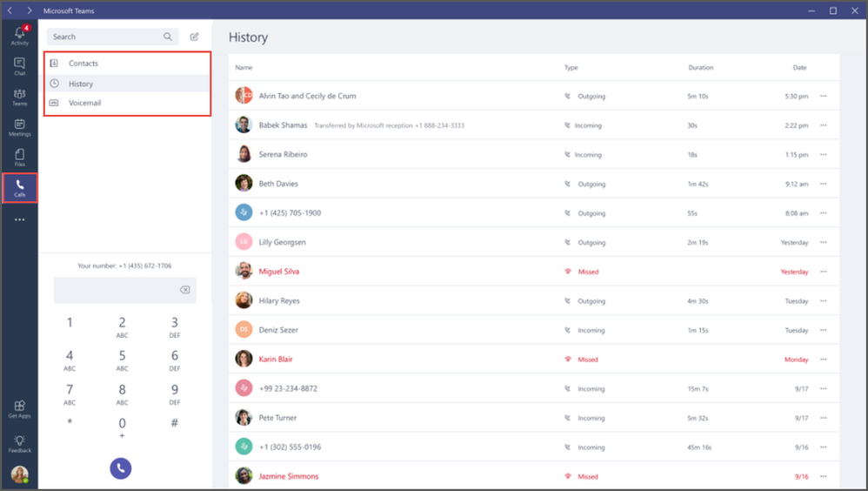Open the Voicemail tab

coord(127,103)
